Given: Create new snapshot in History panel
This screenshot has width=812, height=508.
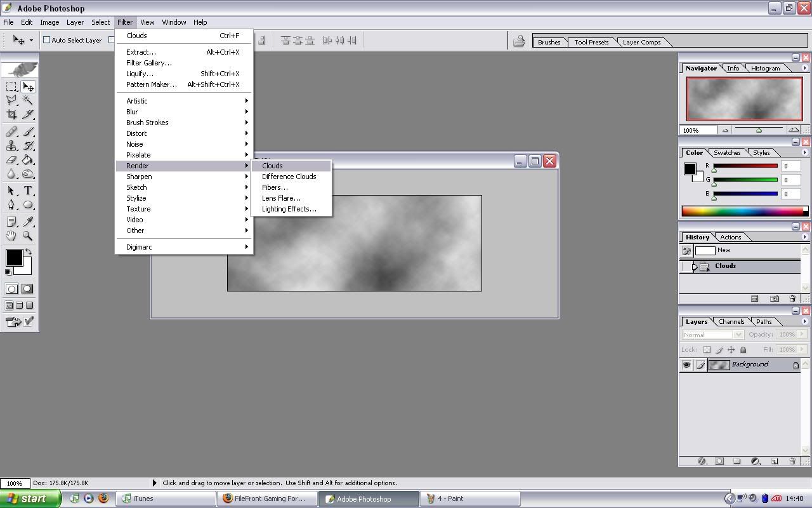Looking at the screenshot, I should pos(774,298).
